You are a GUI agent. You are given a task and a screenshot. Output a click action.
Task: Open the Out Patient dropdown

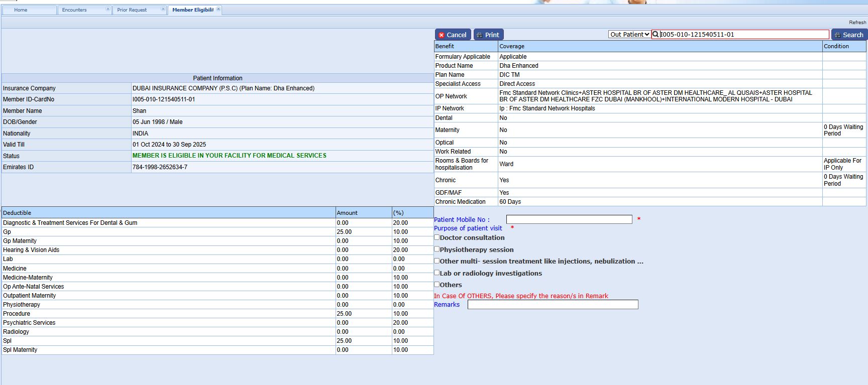tap(629, 35)
